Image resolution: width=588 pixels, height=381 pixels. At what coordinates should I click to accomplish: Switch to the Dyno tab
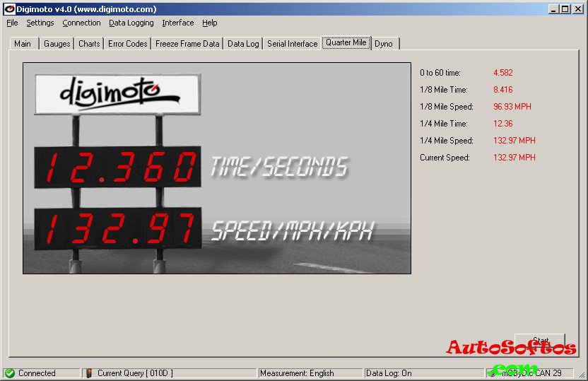(384, 44)
